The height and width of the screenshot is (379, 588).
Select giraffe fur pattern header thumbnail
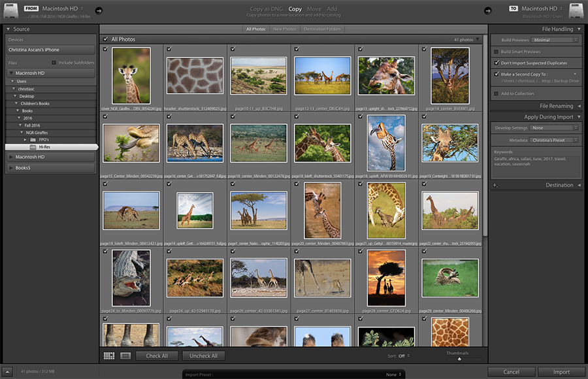coord(195,75)
